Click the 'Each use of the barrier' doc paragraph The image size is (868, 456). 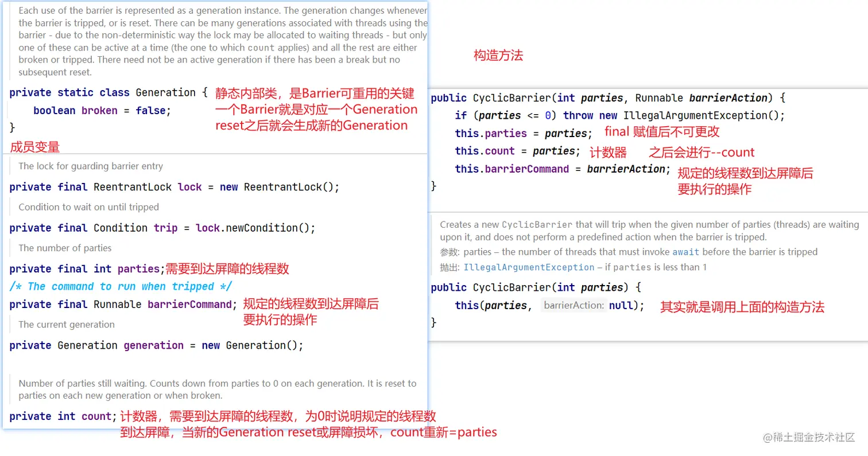[x=223, y=41]
